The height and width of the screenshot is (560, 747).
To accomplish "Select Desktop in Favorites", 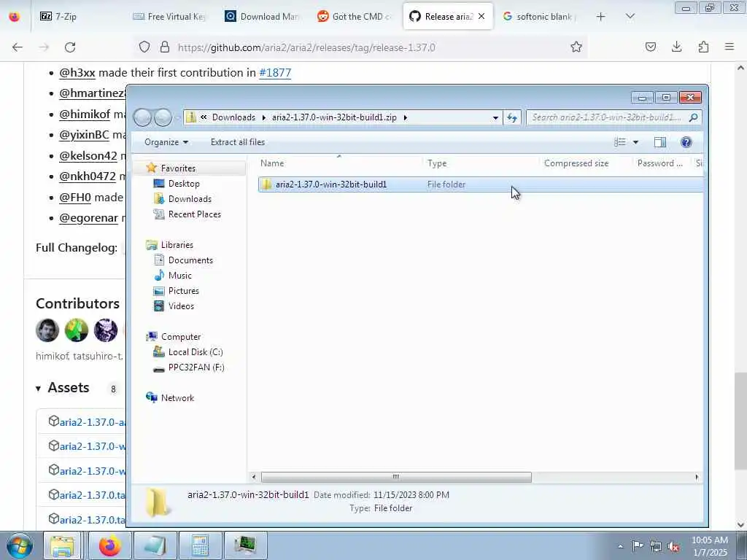I will (x=183, y=183).
